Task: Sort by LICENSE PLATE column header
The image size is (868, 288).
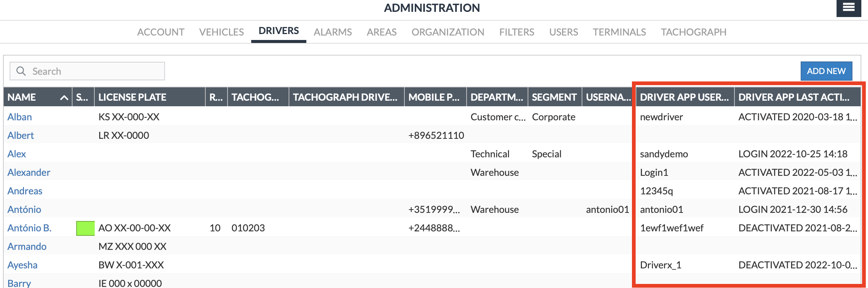Action: pyautogui.click(x=150, y=97)
